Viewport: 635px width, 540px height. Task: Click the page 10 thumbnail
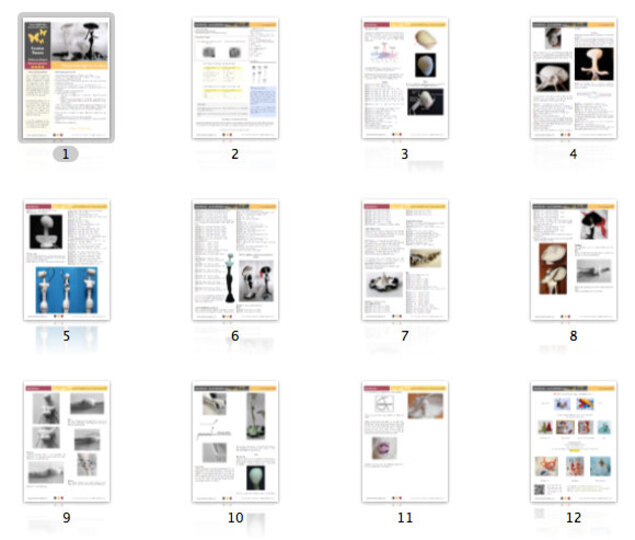tap(235, 441)
